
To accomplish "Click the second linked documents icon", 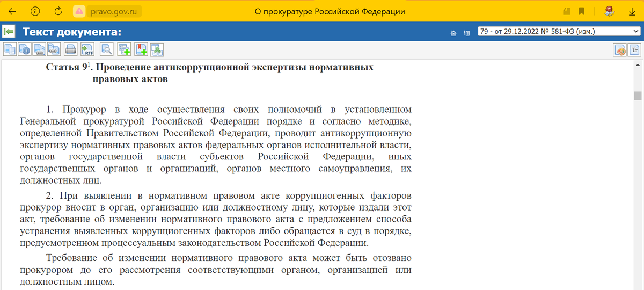I will [x=54, y=49].
